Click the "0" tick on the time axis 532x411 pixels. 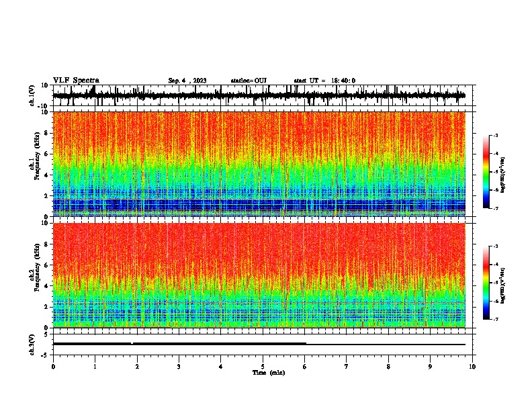pos(53,367)
